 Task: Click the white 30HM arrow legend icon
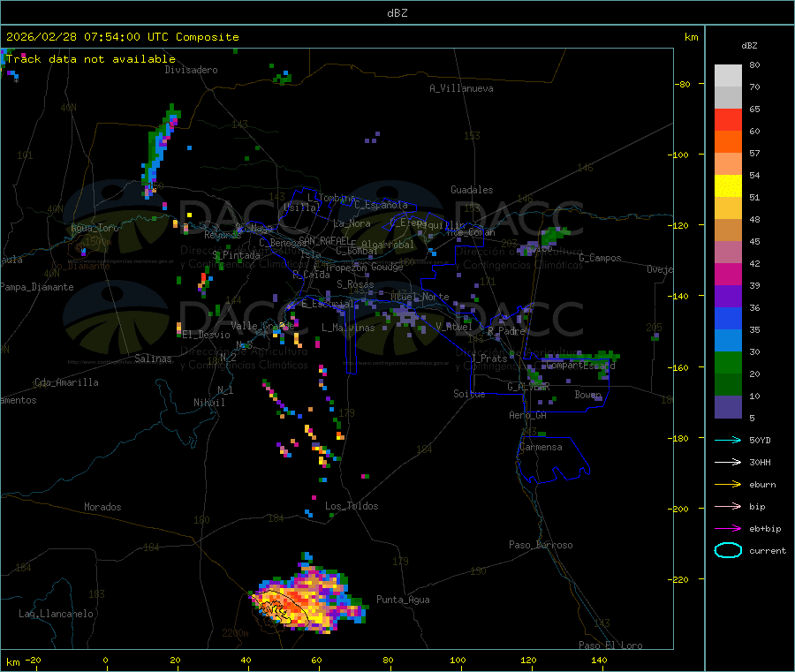[x=728, y=462]
